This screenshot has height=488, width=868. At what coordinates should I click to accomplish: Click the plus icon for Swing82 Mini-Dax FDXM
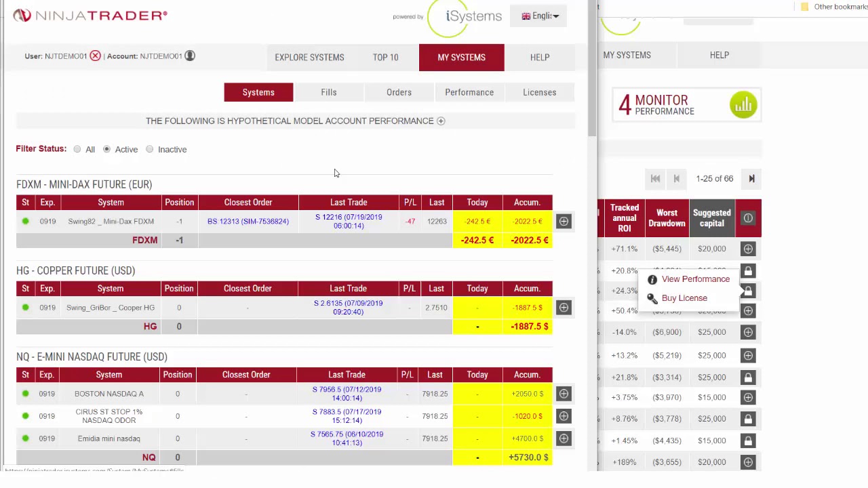coord(564,221)
